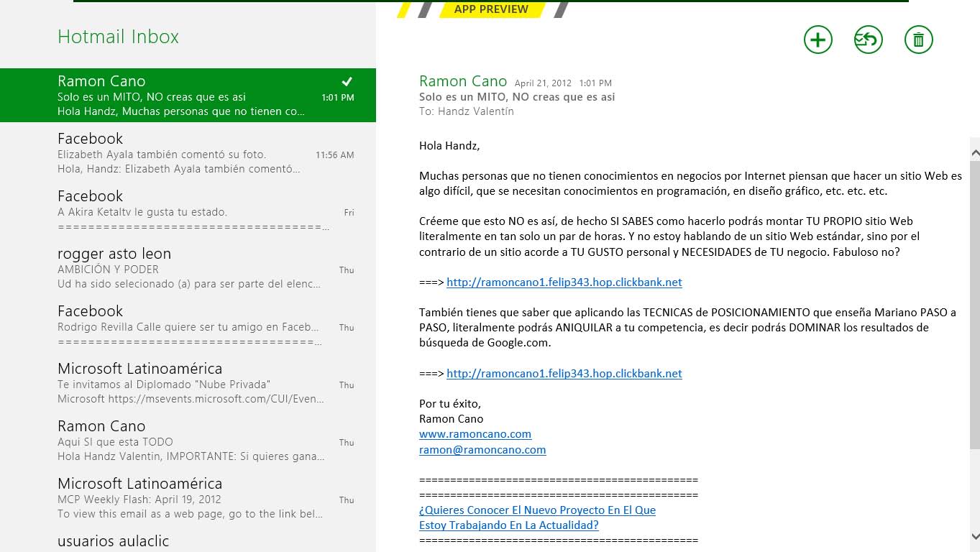The height and width of the screenshot is (552, 980).
Task: Click the Delete trash can icon
Action: tap(918, 40)
